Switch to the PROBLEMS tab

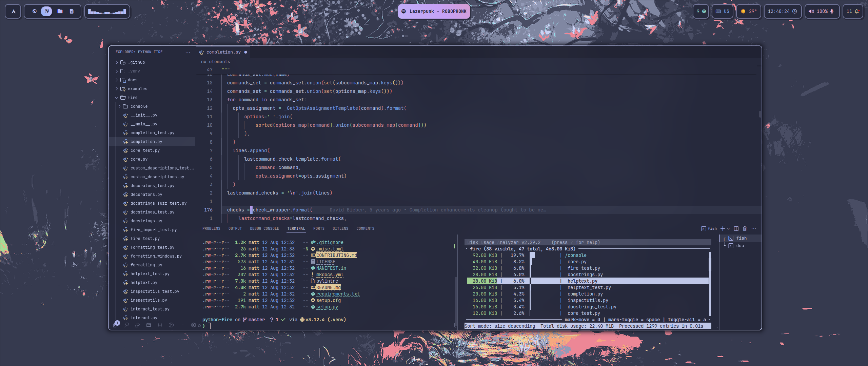pyautogui.click(x=211, y=228)
